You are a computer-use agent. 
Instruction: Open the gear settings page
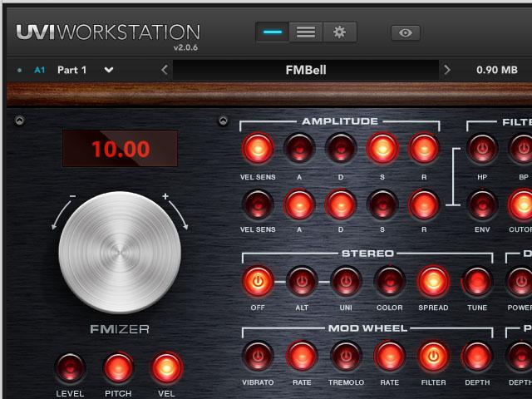coord(339,32)
